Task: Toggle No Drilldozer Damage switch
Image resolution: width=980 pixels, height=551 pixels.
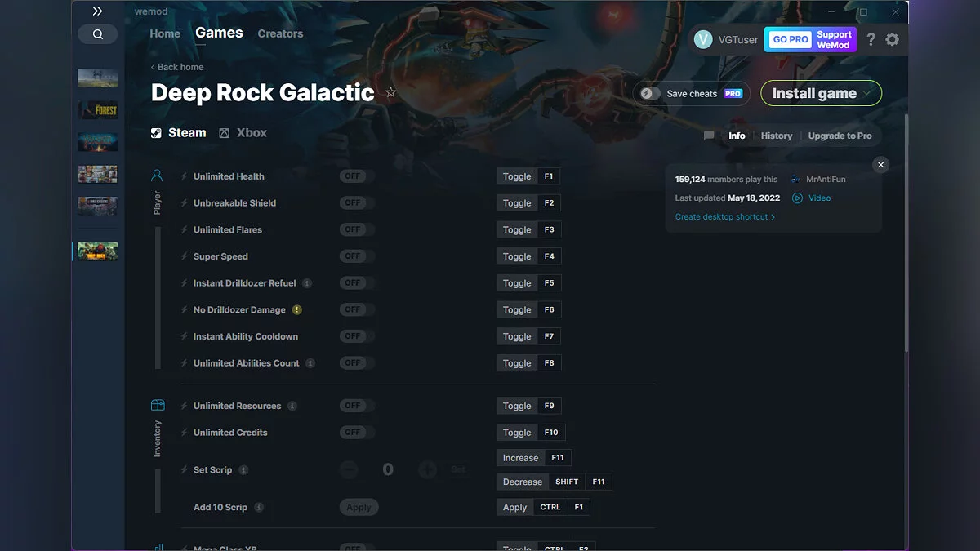Action: pos(357,309)
